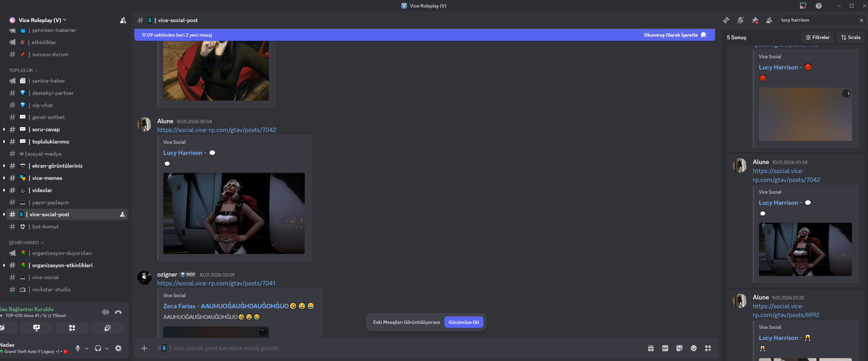868x361 pixels.
Task: Create invite for vice-social-post channel
Action: coord(123,215)
